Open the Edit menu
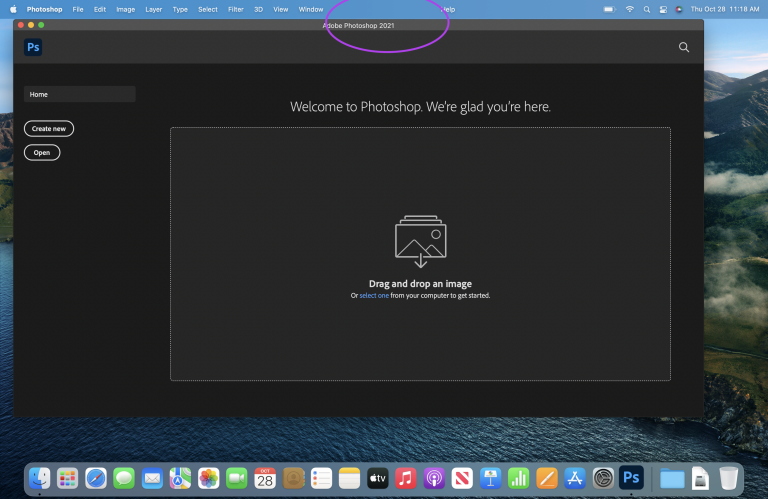768x499 pixels. coord(100,9)
